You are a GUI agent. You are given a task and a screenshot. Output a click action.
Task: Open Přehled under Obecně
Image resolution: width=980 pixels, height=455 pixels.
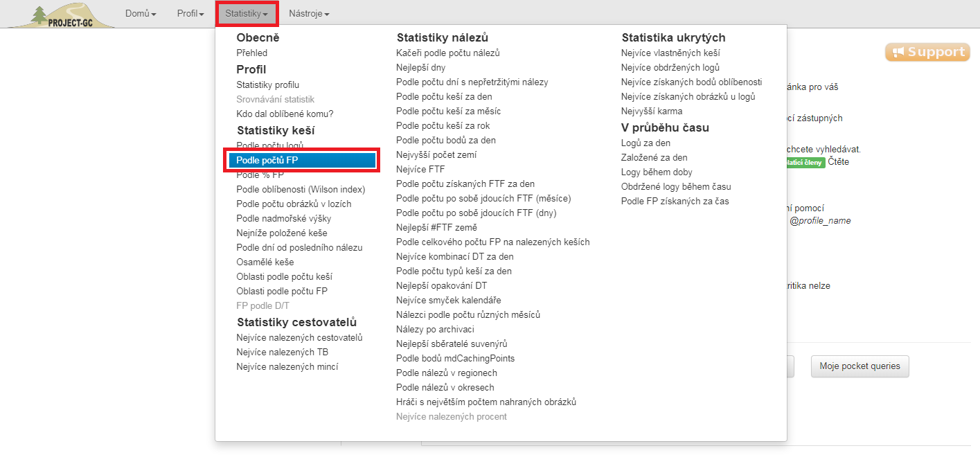252,53
